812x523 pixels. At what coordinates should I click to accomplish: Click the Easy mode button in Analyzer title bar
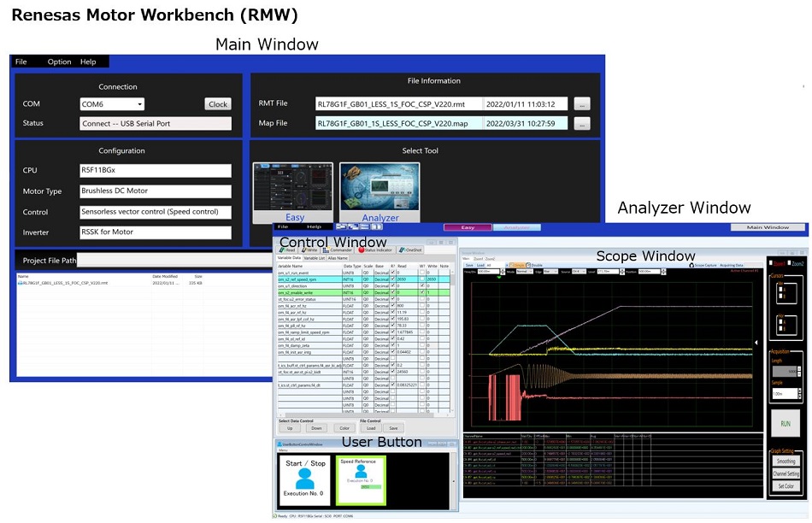[x=468, y=227]
